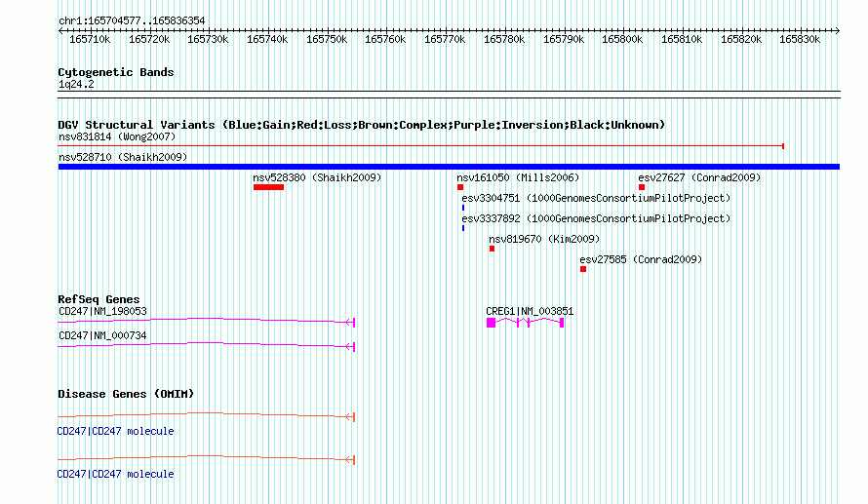Open the nsv819670 (Kim2009) label
Screen dimensions: 868x504
click(544, 239)
